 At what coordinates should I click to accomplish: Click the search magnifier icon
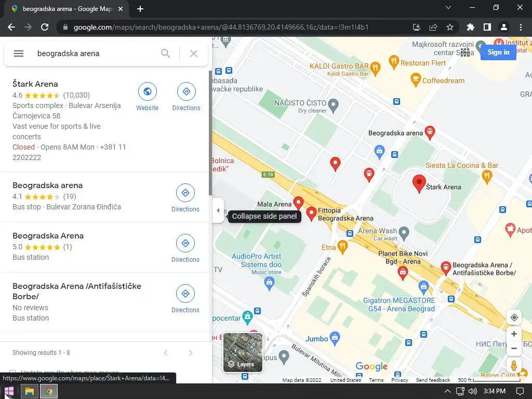166,54
